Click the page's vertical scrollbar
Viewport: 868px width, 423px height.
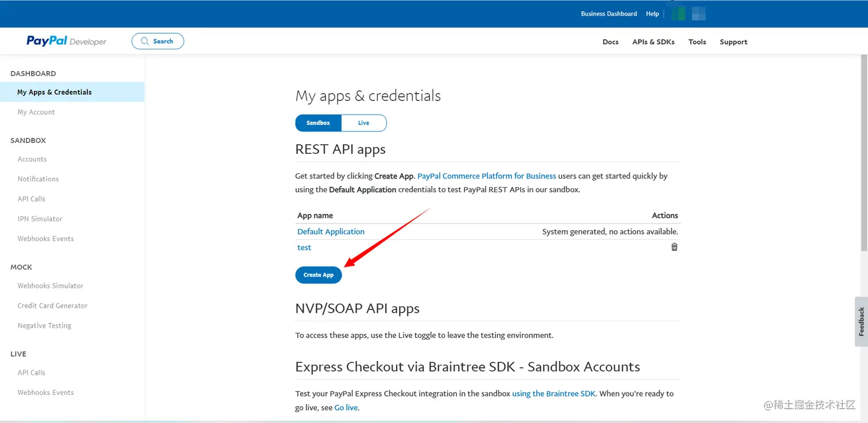coord(864,155)
